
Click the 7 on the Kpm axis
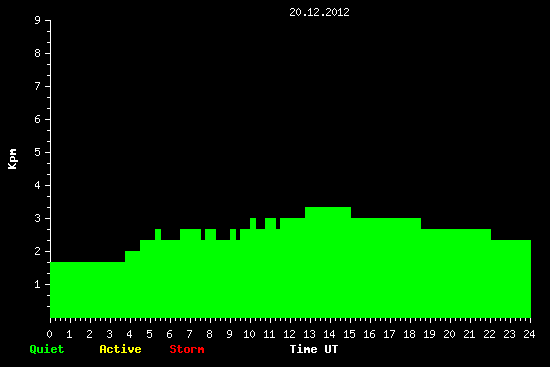38,86
